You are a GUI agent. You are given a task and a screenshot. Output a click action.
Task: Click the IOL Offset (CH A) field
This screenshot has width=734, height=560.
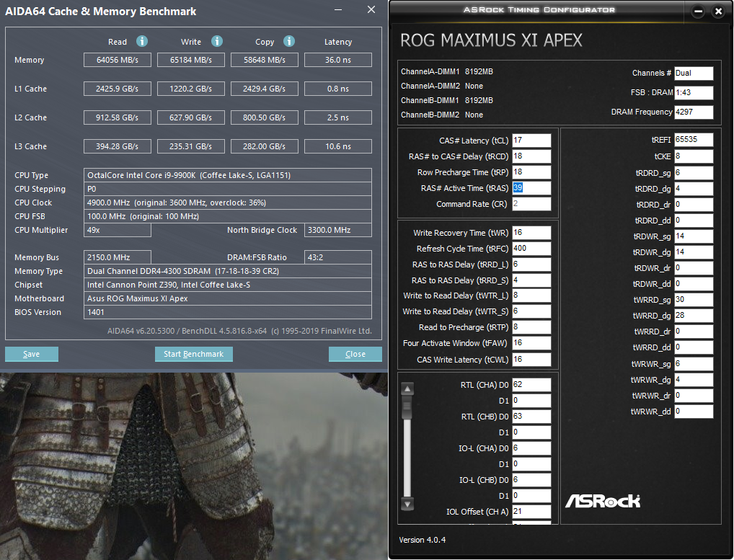tap(532, 511)
